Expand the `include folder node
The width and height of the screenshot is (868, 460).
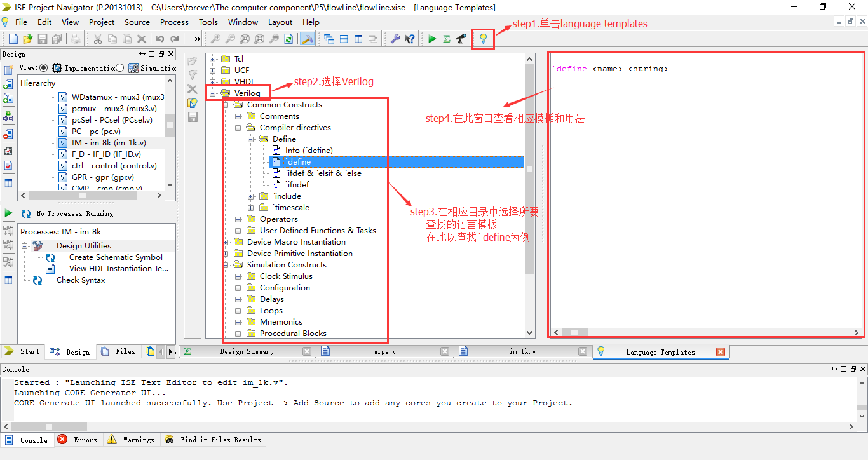[251, 196]
